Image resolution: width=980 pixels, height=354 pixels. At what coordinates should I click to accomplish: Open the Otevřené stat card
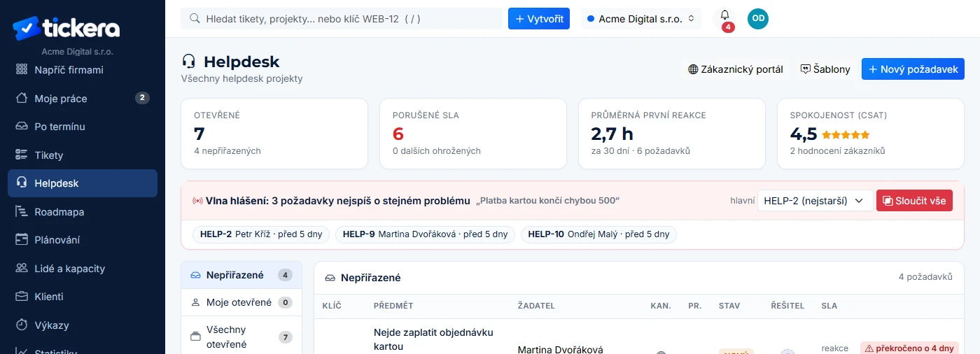[274, 134]
